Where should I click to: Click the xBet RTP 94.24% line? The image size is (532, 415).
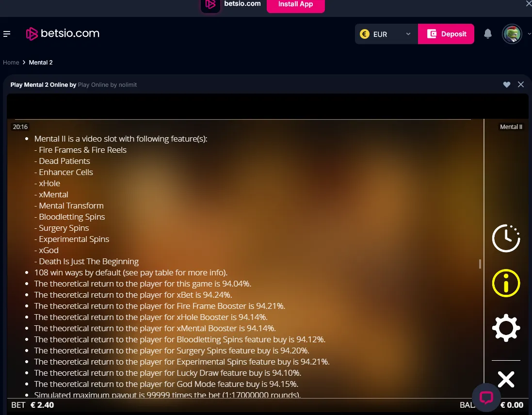(x=133, y=295)
